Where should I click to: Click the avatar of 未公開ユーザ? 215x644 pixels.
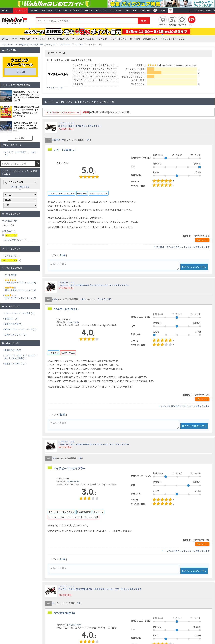tap(48, 140)
